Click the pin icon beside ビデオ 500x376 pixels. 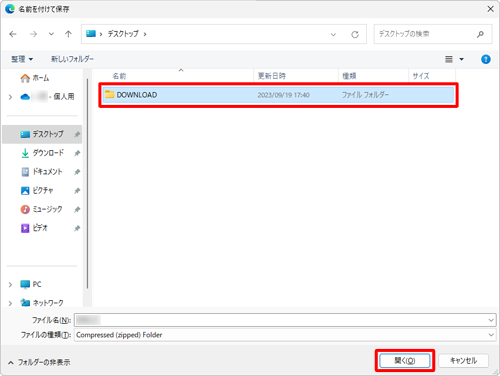pos(77,228)
